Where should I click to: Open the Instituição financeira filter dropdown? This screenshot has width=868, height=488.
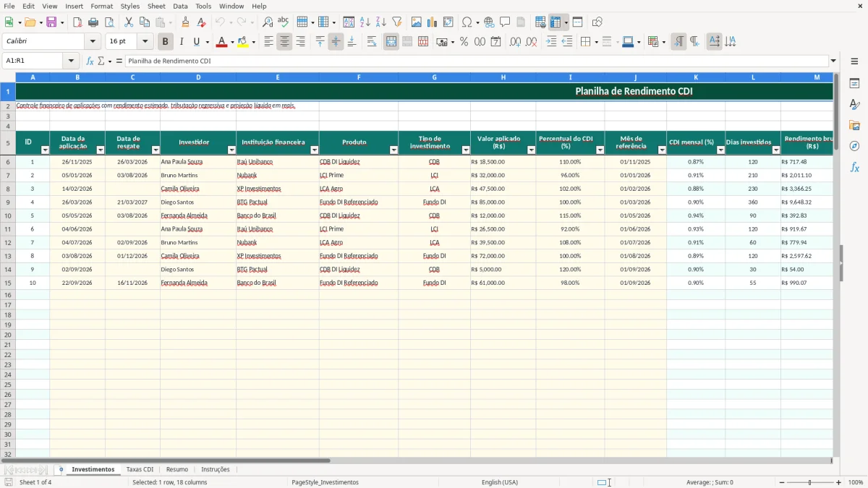coord(315,150)
